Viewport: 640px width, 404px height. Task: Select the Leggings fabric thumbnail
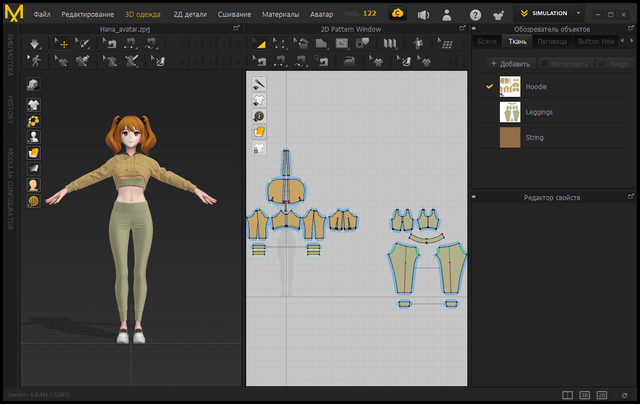[510, 112]
